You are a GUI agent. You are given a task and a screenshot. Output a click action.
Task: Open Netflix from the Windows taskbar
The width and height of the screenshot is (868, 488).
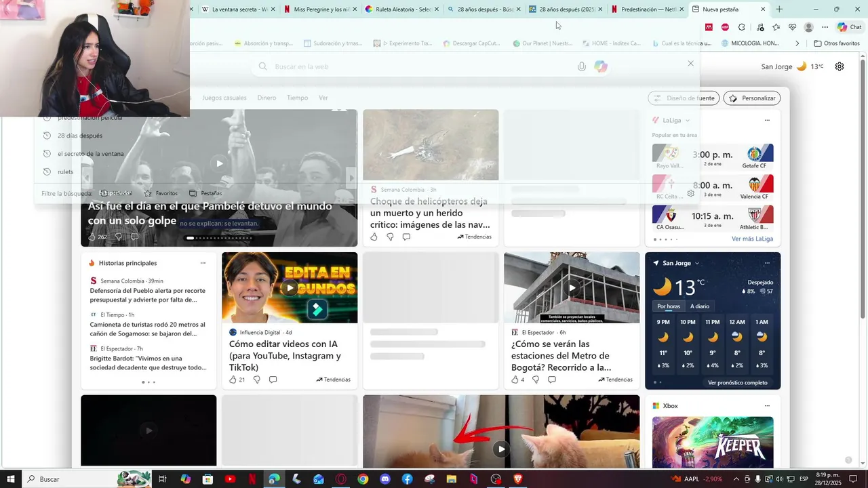coord(252,479)
